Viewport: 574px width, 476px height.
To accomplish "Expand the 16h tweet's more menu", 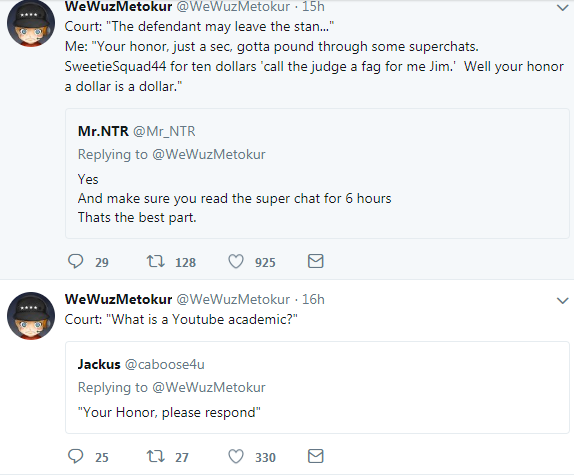I will [562, 301].
